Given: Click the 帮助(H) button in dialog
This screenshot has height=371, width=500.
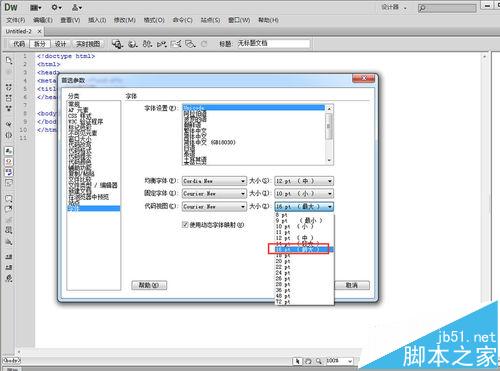Looking at the screenshot, I should (149, 285).
